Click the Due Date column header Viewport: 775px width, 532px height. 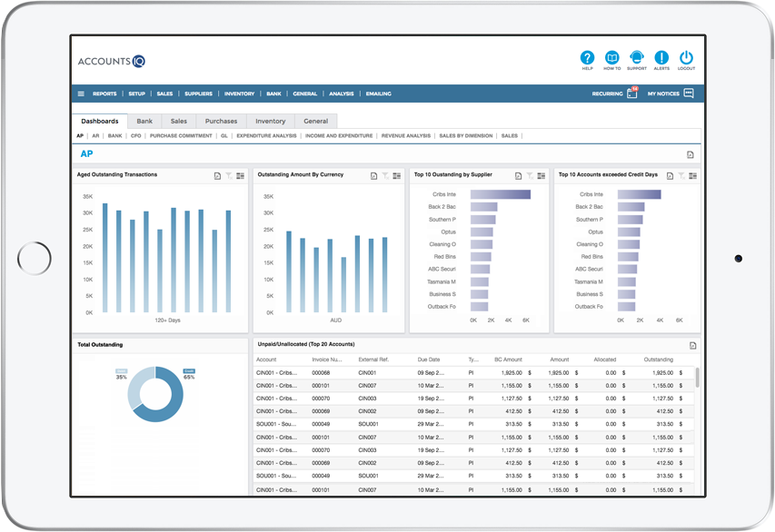[429, 360]
